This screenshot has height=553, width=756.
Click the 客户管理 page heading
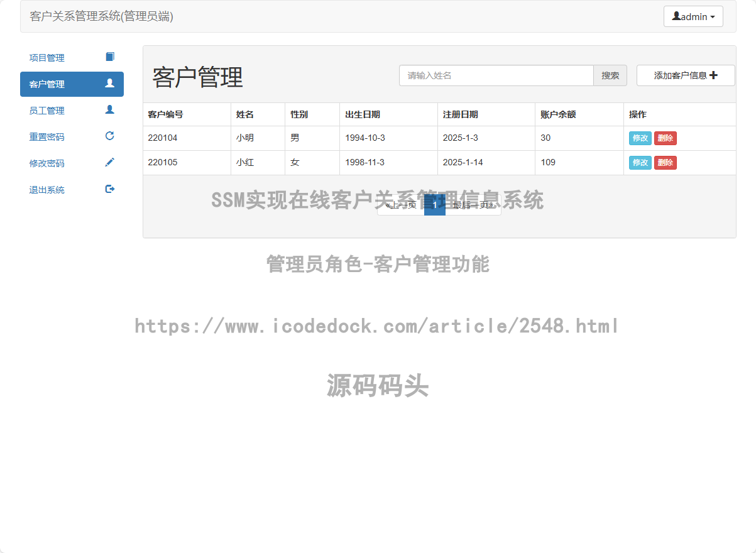point(197,77)
